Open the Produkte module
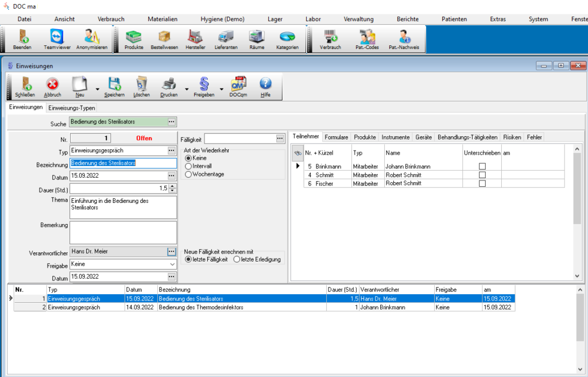The width and height of the screenshot is (588, 377). click(x=134, y=39)
